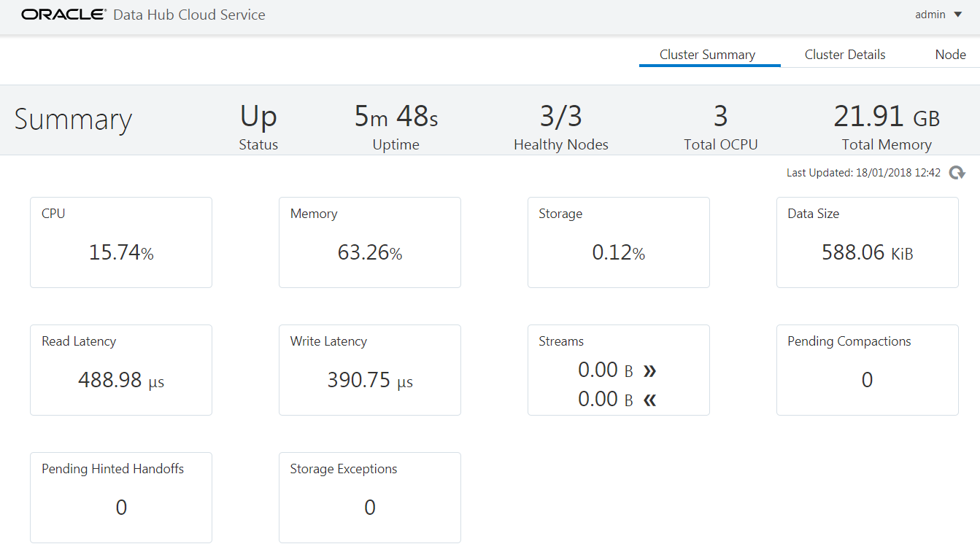Open the Memory metric card

369,242
